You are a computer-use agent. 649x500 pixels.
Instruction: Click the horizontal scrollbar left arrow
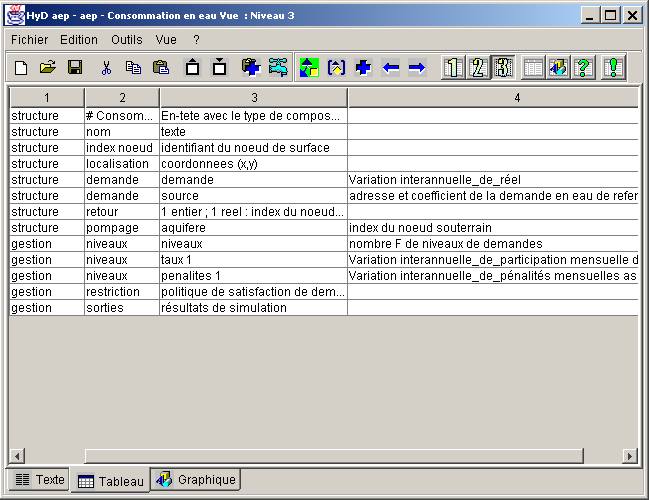tap(17, 456)
